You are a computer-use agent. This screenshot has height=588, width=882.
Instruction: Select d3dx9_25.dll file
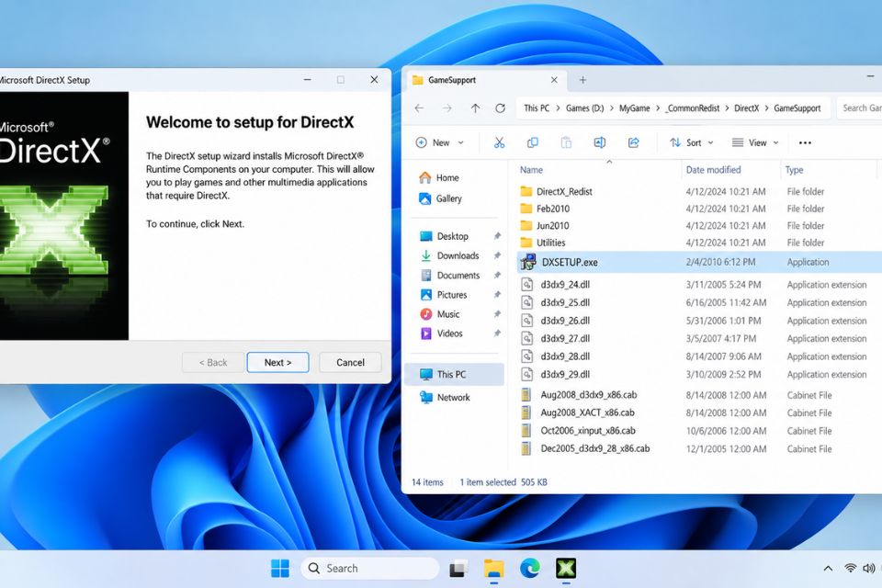coord(565,302)
